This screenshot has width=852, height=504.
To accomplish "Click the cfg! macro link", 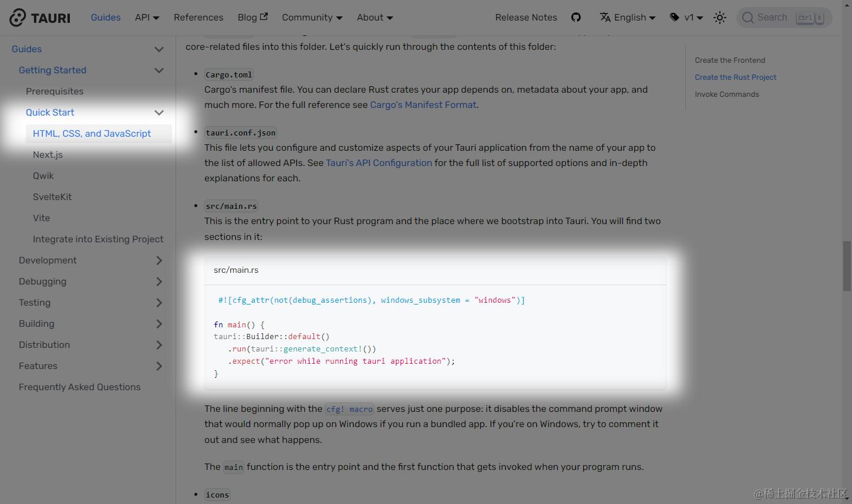I will tap(349, 409).
